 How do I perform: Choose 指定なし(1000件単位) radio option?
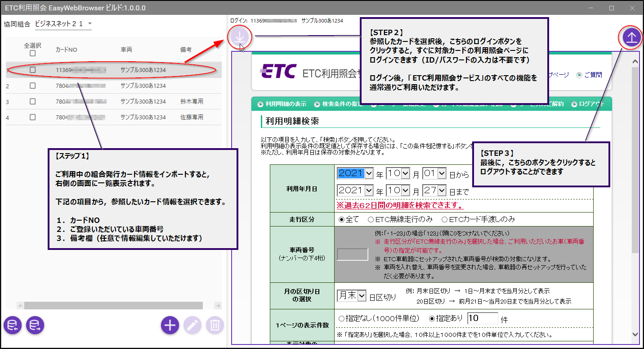tap(341, 318)
